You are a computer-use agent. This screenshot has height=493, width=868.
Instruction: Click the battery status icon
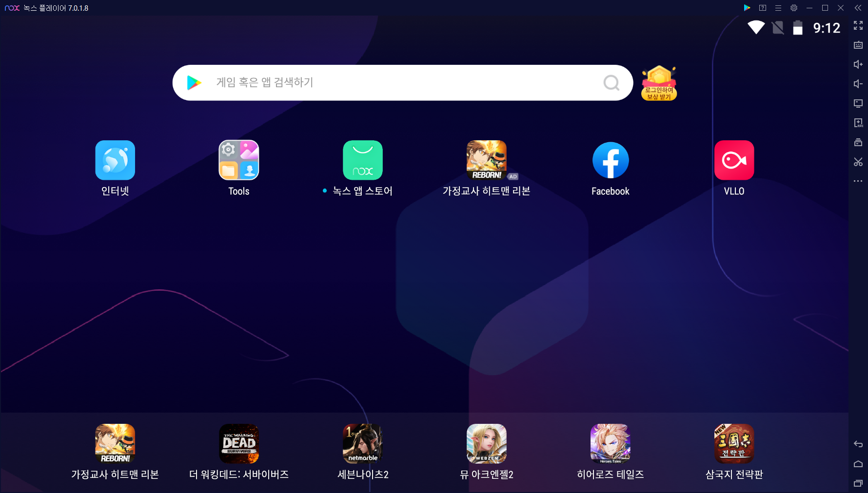tap(798, 28)
